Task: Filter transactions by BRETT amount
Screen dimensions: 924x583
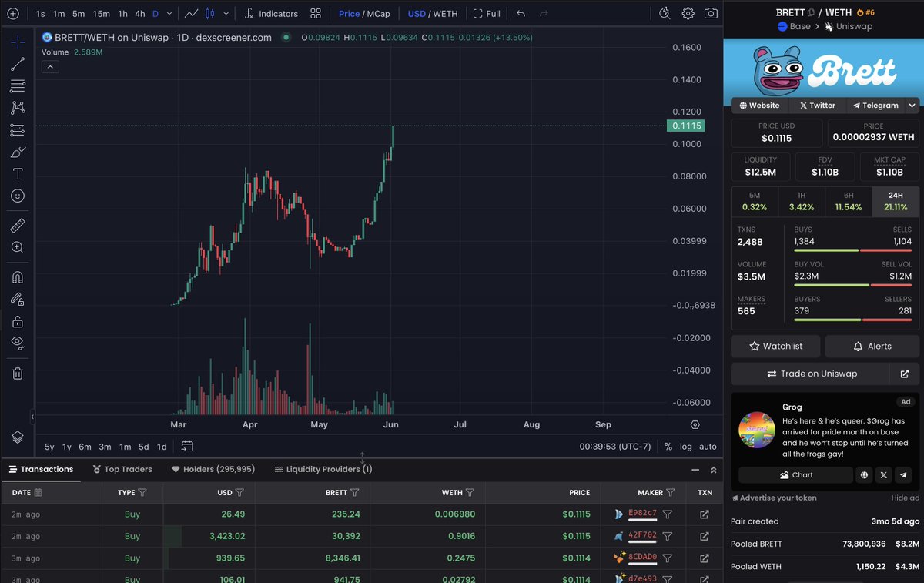Action: (x=354, y=493)
